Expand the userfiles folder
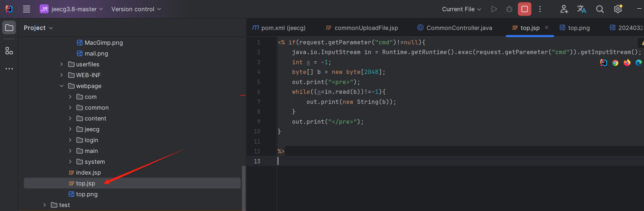Viewport: 644px width, 211px height. tap(62, 64)
